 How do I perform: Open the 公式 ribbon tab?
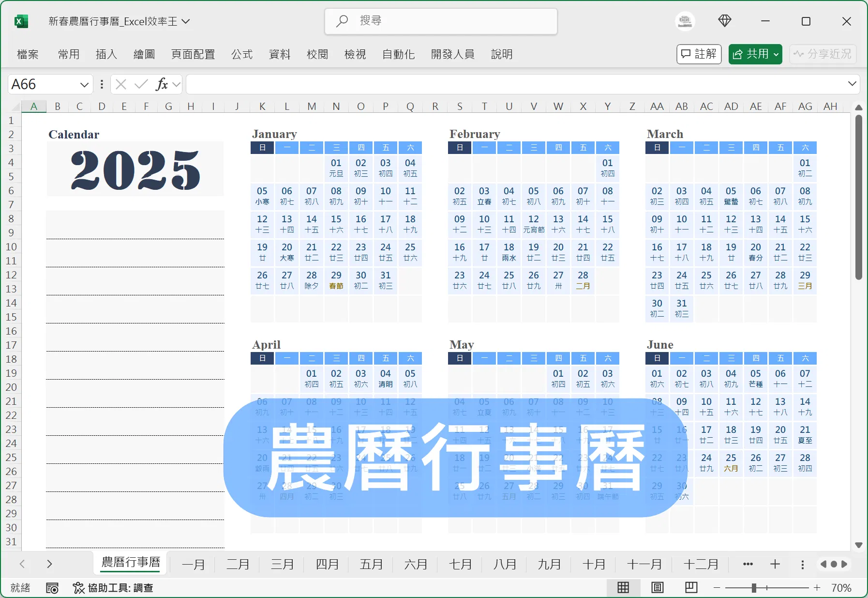pyautogui.click(x=242, y=54)
